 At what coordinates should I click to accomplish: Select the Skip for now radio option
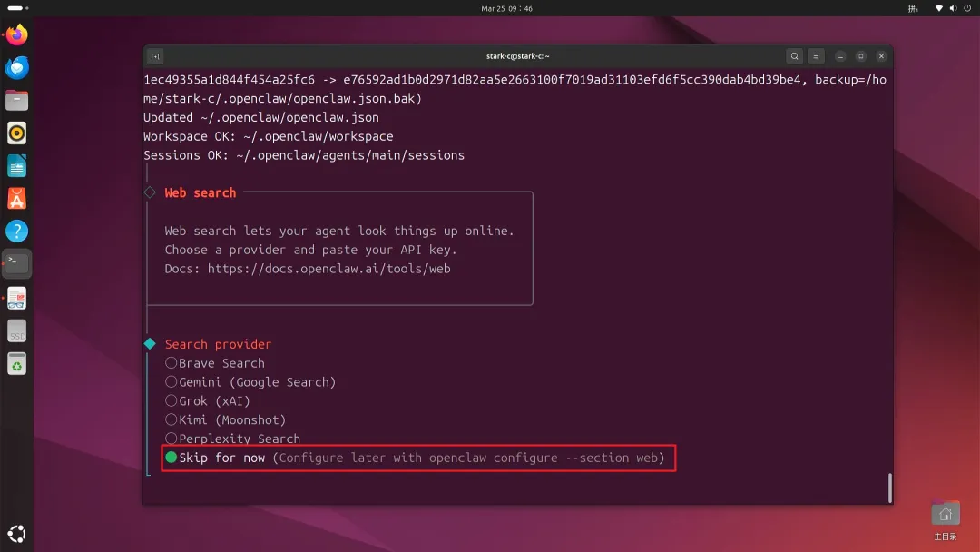(171, 458)
